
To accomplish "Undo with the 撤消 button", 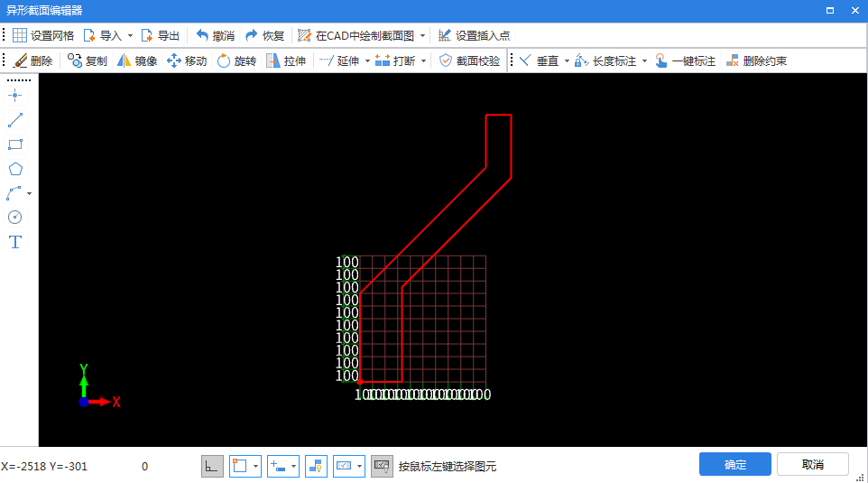I will (x=216, y=35).
